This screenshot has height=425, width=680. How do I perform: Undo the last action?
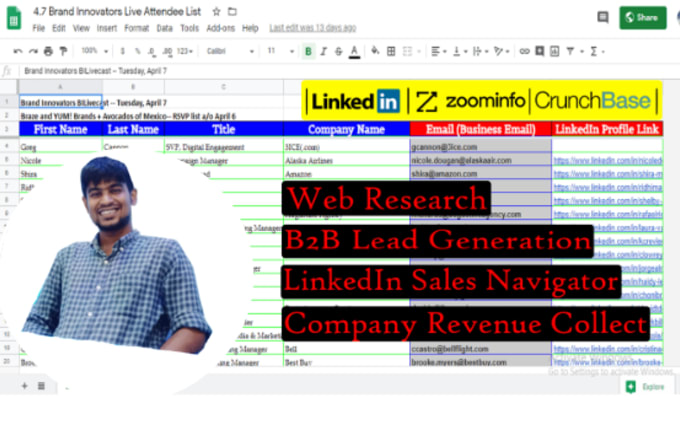pyautogui.click(x=18, y=51)
